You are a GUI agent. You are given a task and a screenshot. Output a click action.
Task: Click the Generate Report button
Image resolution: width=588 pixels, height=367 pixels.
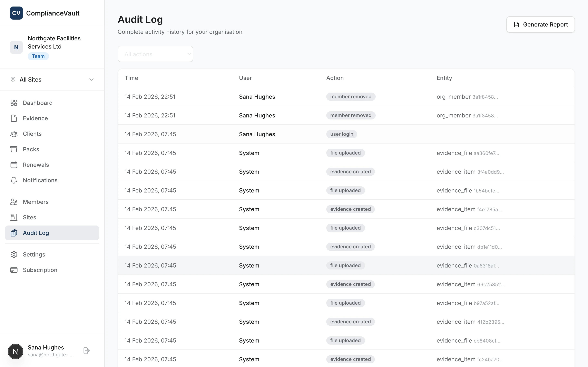pos(540,24)
